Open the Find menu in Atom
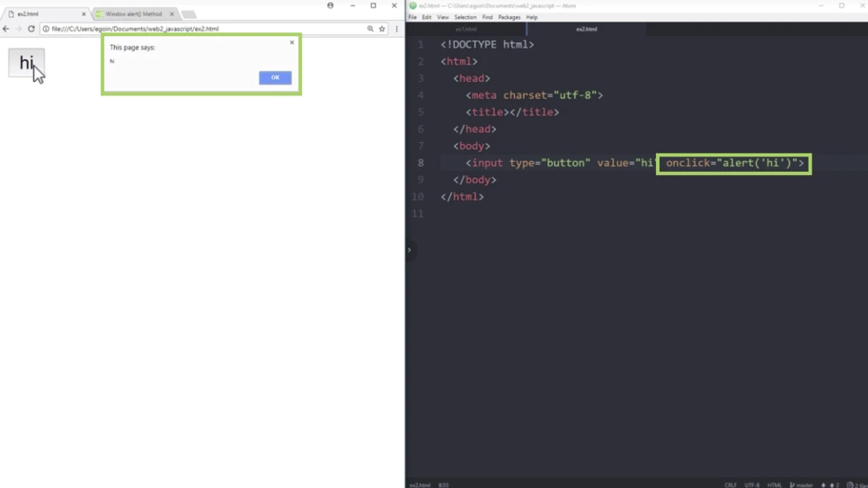This screenshot has width=868, height=488. tap(487, 17)
